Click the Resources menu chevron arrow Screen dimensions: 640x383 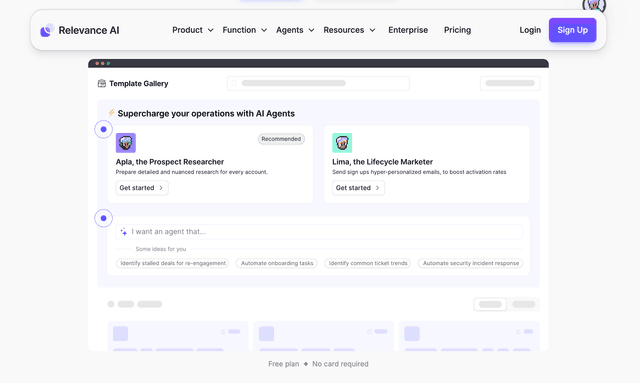click(372, 30)
